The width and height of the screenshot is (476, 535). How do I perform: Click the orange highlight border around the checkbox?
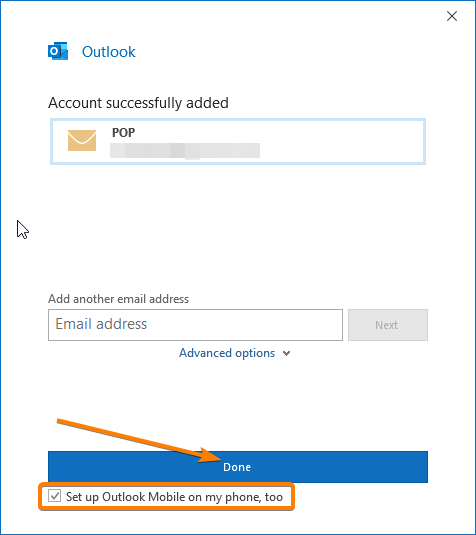(x=166, y=483)
